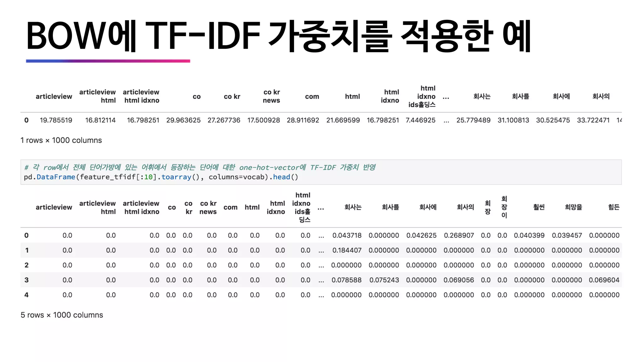Viewport: 644px width, 362px height.
Task: Click the value 29.963625 under the co column
Action: [x=183, y=120]
